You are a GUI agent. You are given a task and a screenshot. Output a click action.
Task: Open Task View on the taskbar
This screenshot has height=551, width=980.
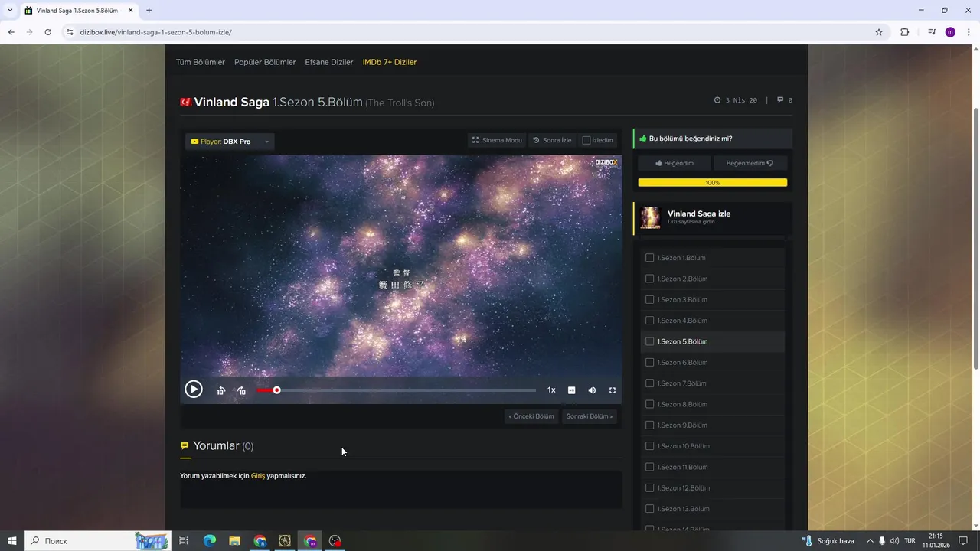[184, 541]
